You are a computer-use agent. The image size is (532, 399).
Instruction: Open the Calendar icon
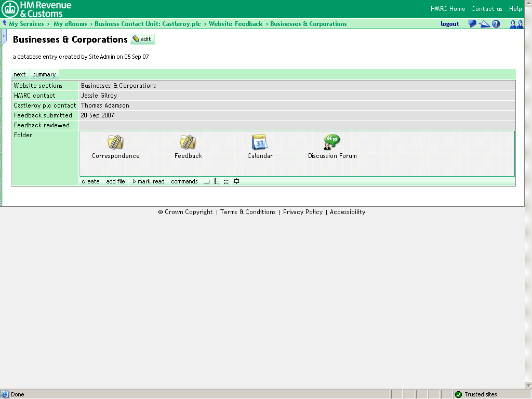point(259,142)
